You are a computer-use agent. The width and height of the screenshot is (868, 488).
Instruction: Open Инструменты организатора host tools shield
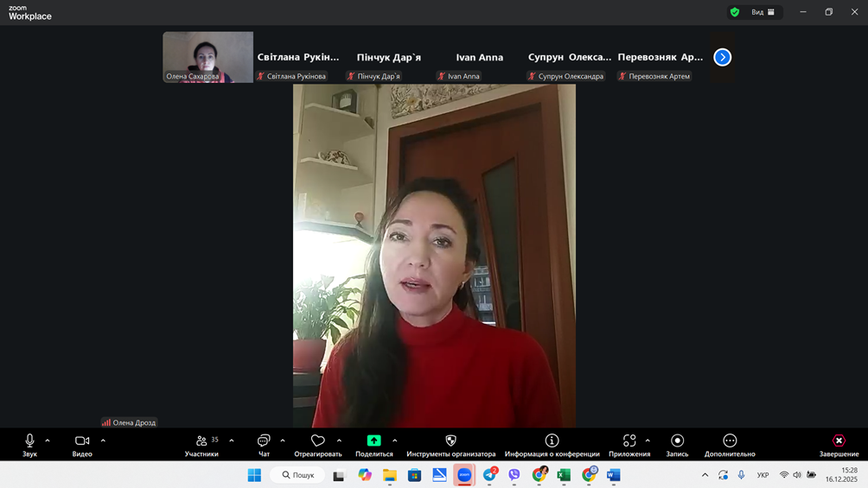pyautogui.click(x=450, y=441)
